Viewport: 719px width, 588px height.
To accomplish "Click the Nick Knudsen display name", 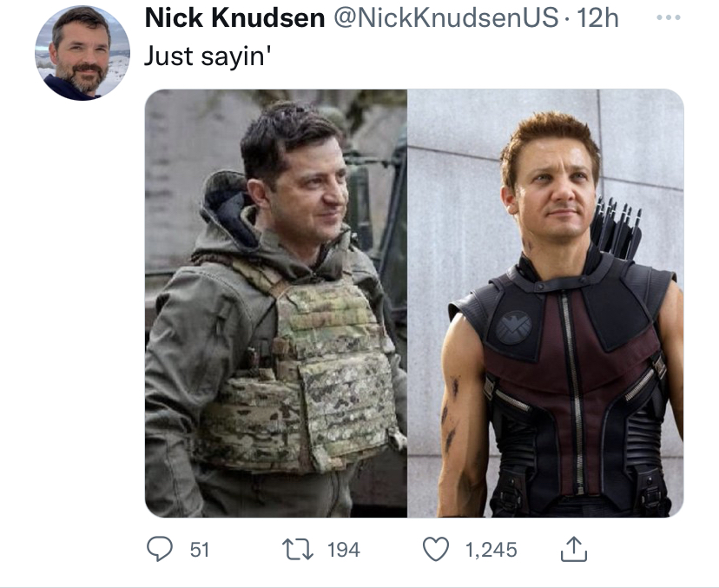I will (234, 17).
